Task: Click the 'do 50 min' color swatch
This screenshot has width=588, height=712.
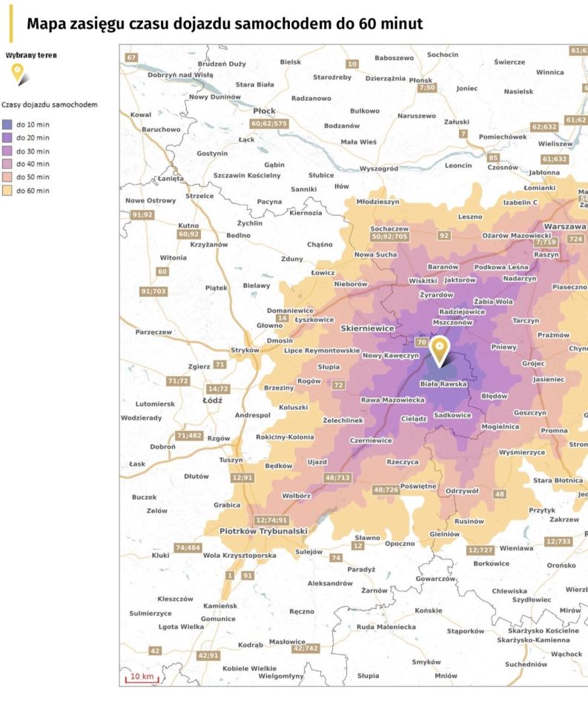Action: 7,177
